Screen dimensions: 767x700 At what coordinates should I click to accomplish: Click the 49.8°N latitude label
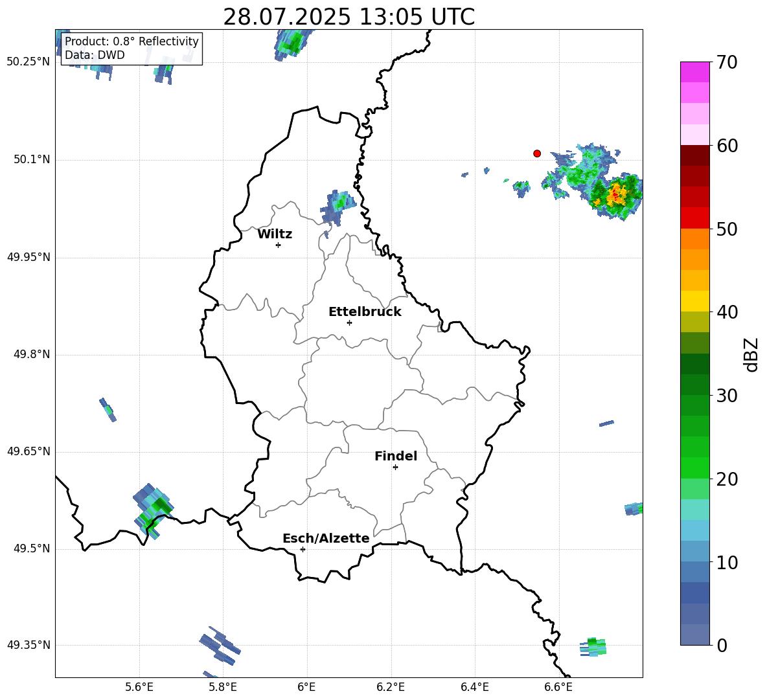coord(32,354)
